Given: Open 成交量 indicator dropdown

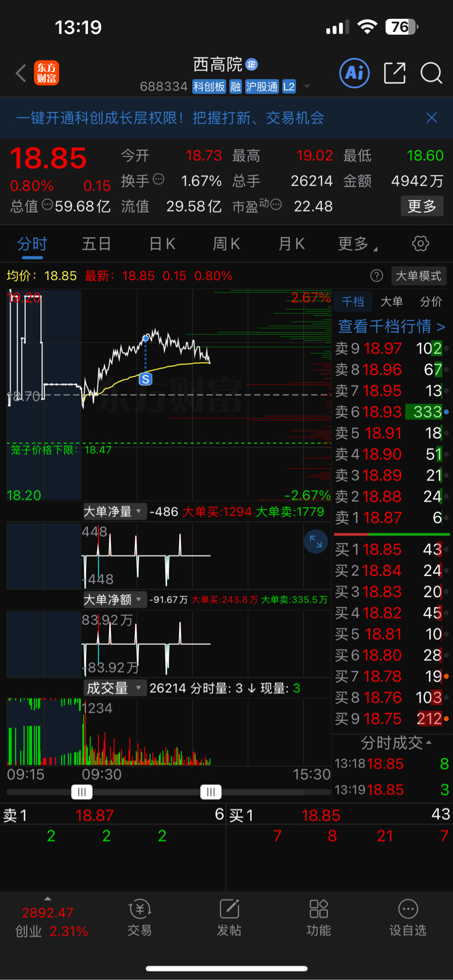Looking at the screenshot, I should [114, 688].
